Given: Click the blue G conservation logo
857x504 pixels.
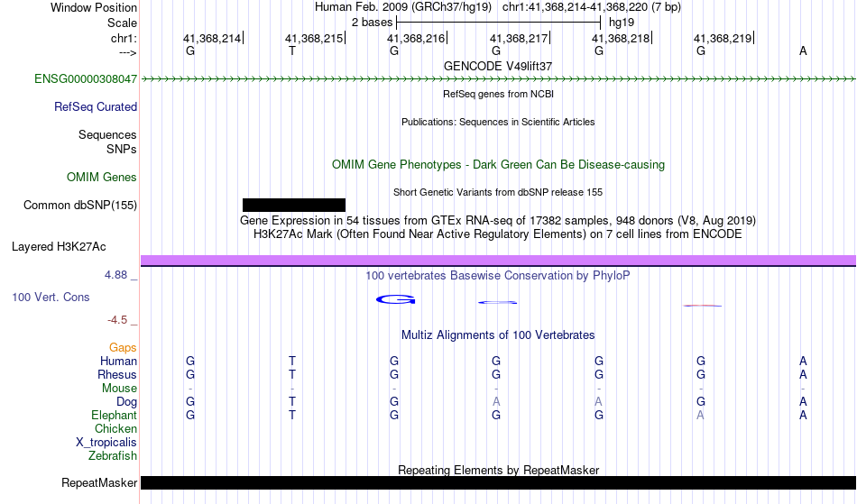Looking at the screenshot, I should (396, 299).
